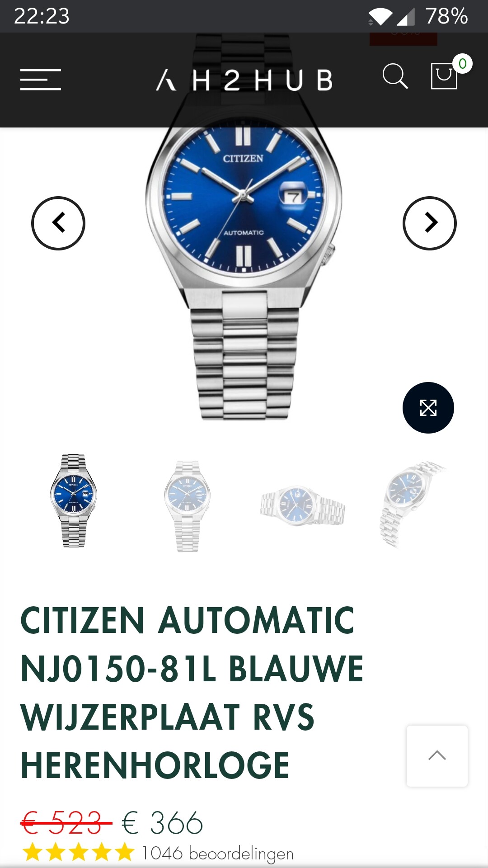The image size is (488, 868).
Task: Click the cart item count badge
Action: tap(462, 64)
